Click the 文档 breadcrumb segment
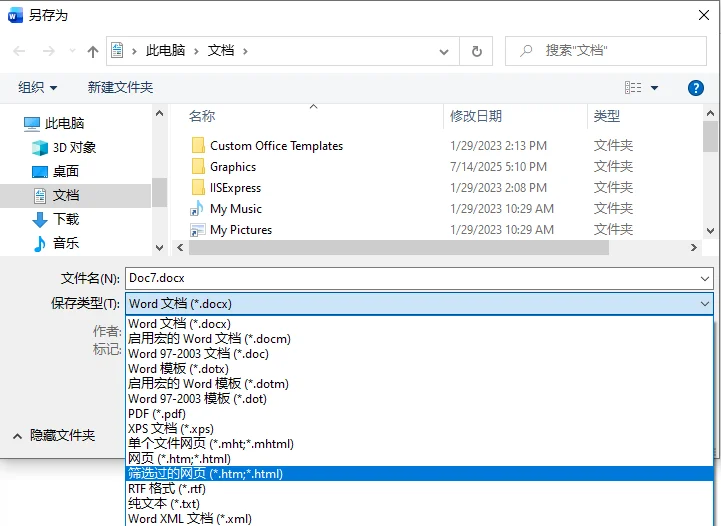The width and height of the screenshot is (721, 526). coord(221,51)
